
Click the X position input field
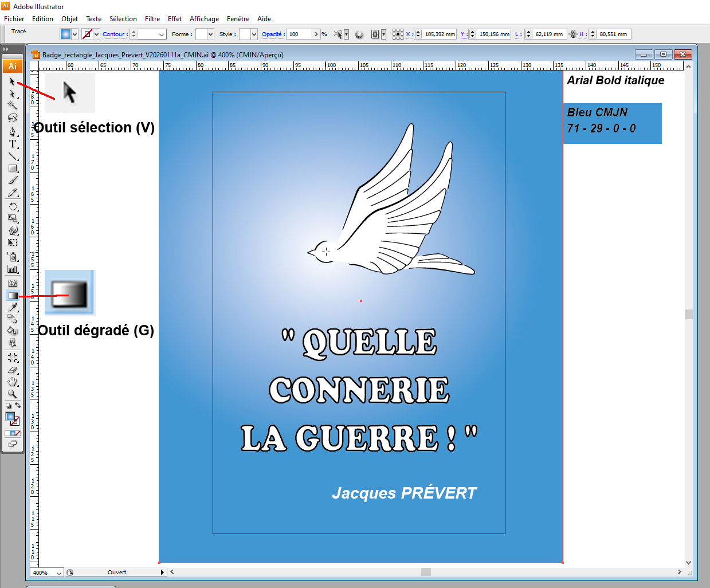pos(440,34)
